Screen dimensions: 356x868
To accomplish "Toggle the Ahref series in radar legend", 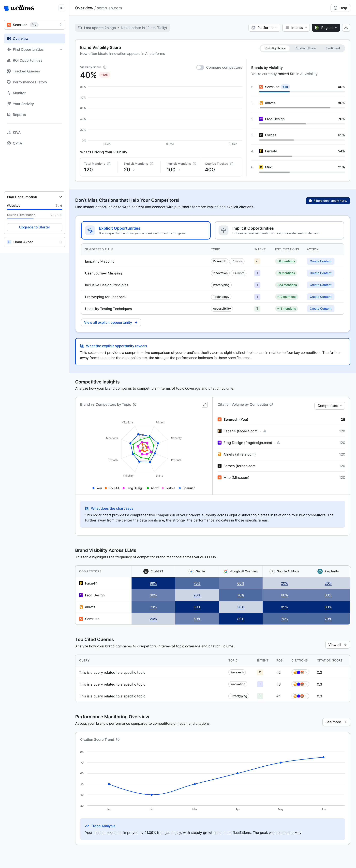I will click(x=153, y=488).
